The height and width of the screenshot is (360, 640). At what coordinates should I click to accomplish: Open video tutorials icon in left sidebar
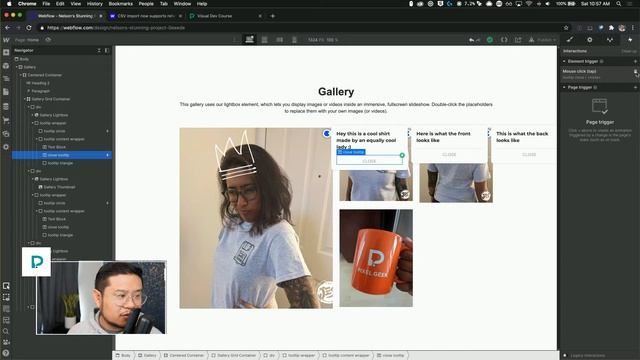coord(6,342)
